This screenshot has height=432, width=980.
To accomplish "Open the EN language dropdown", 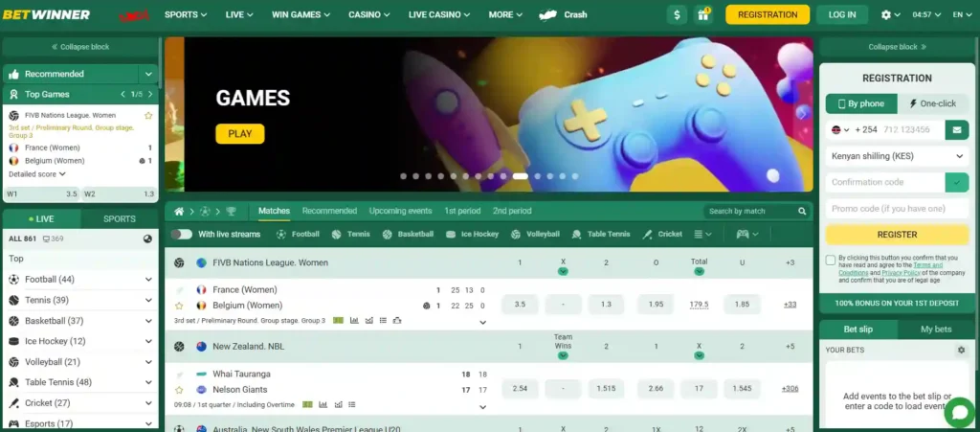I will 962,14.
